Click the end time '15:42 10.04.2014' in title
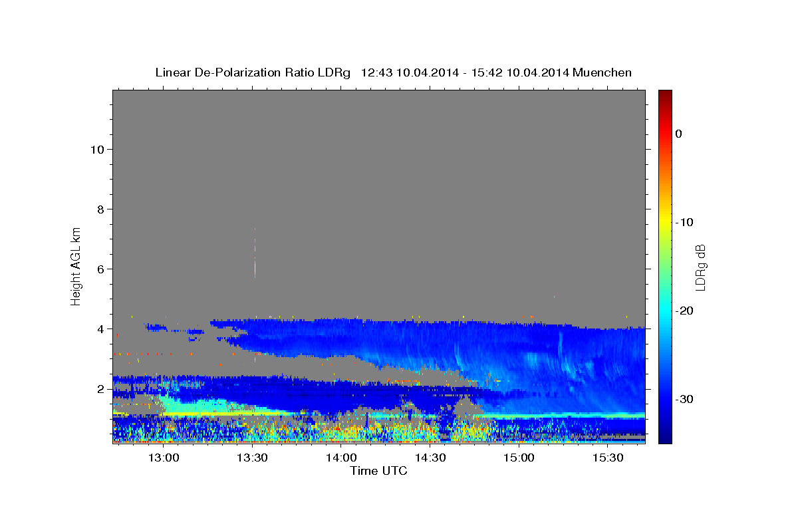 (521, 72)
